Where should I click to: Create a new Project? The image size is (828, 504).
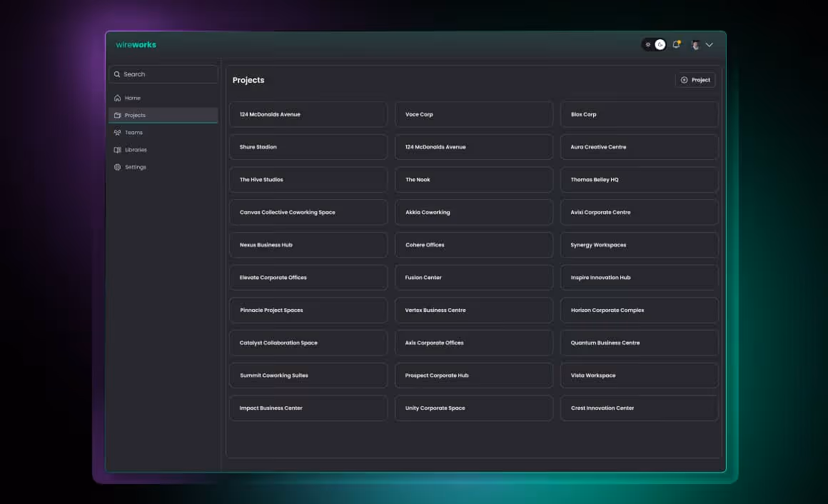click(x=695, y=79)
